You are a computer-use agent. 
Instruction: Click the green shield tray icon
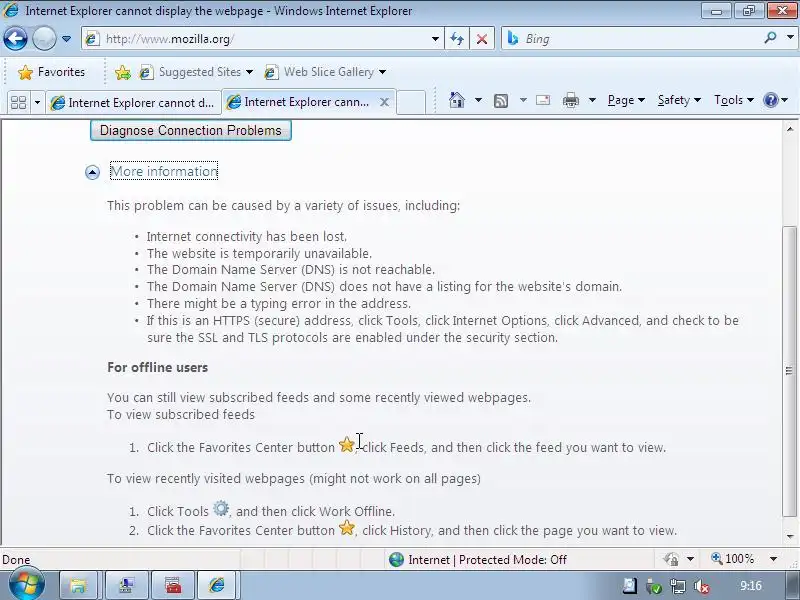pyautogui.click(x=654, y=586)
